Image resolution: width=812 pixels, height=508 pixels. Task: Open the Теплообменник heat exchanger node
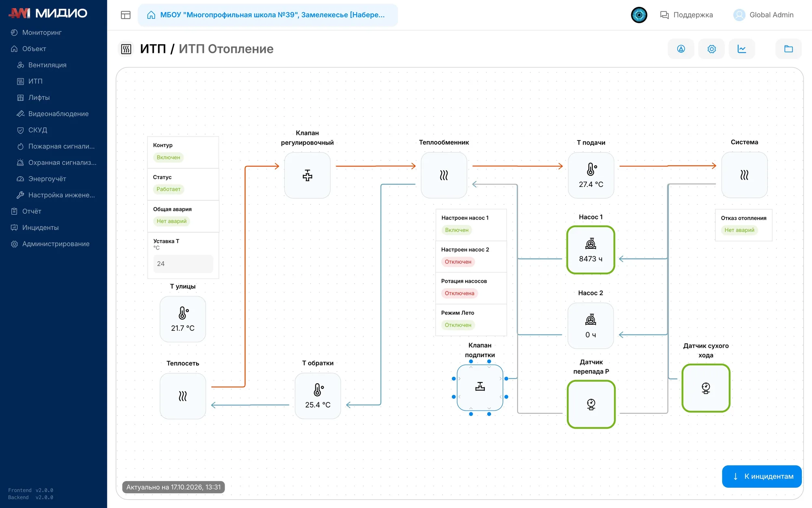coord(444,176)
